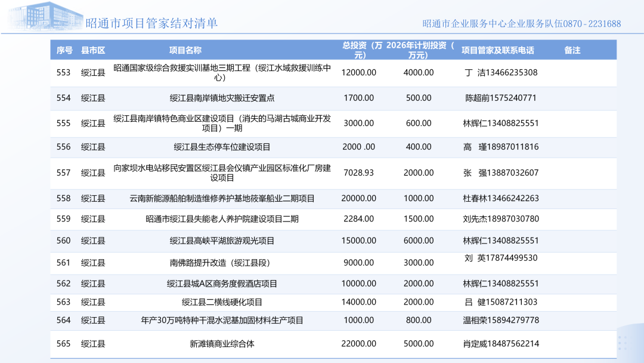The width and height of the screenshot is (644, 363).
Task: Select the 备注 column header
Action: click(x=572, y=51)
